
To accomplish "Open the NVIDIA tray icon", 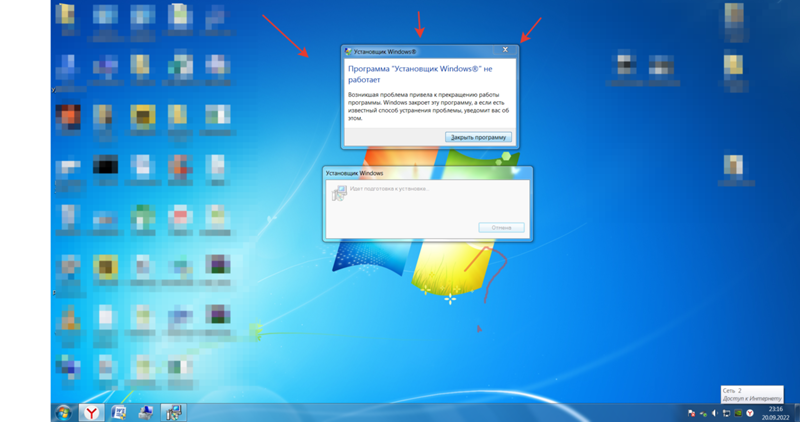I will [738, 413].
